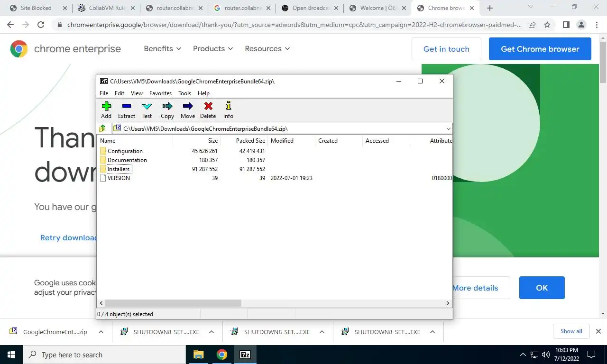Expand the Benefits navigation dropdown
This screenshot has height=364, width=607.
click(x=163, y=49)
